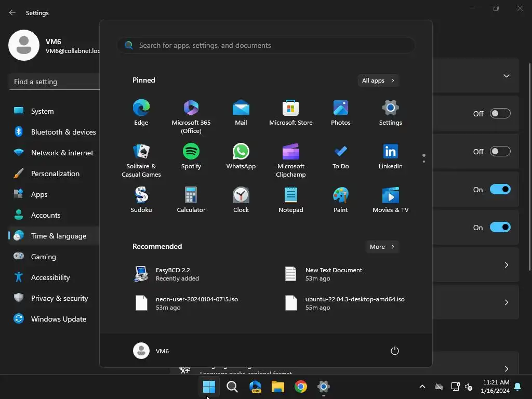Launch the Sudoku game
The image size is (532, 399).
pos(141,200)
